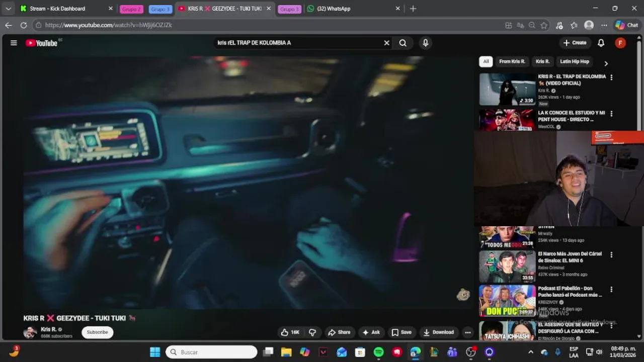644x362 pixels.
Task: Open EL TRAP DE KOLOMBIA video thumbnail
Action: pyautogui.click(x=507, y=89)
